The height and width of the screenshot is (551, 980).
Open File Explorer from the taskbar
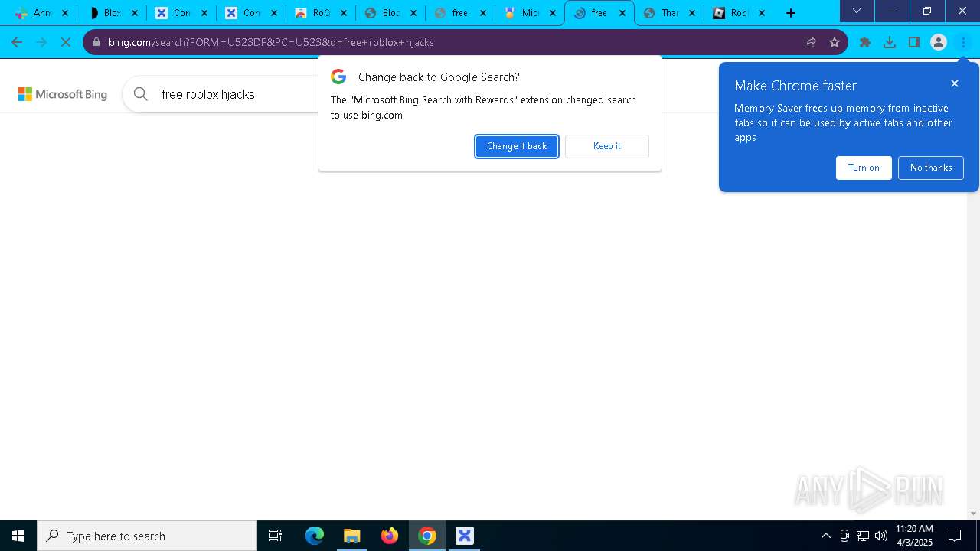(351, 536)
